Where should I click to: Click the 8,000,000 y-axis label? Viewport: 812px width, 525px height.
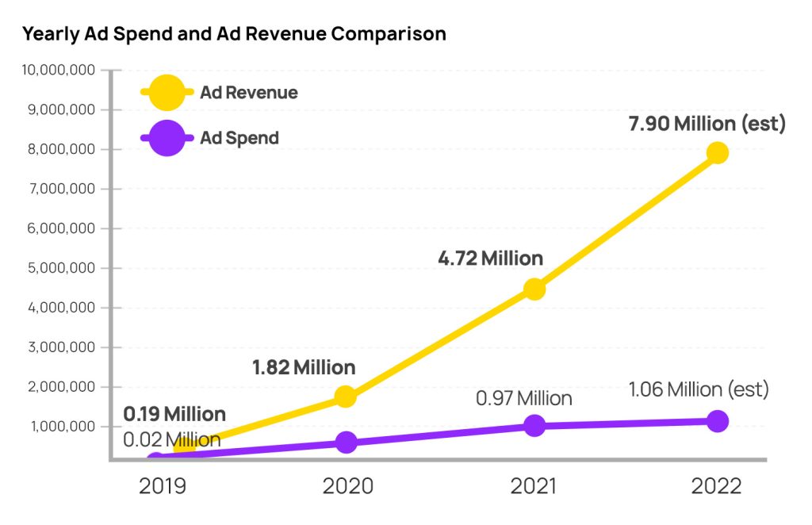pyautogui.click(x=62, y=149)
